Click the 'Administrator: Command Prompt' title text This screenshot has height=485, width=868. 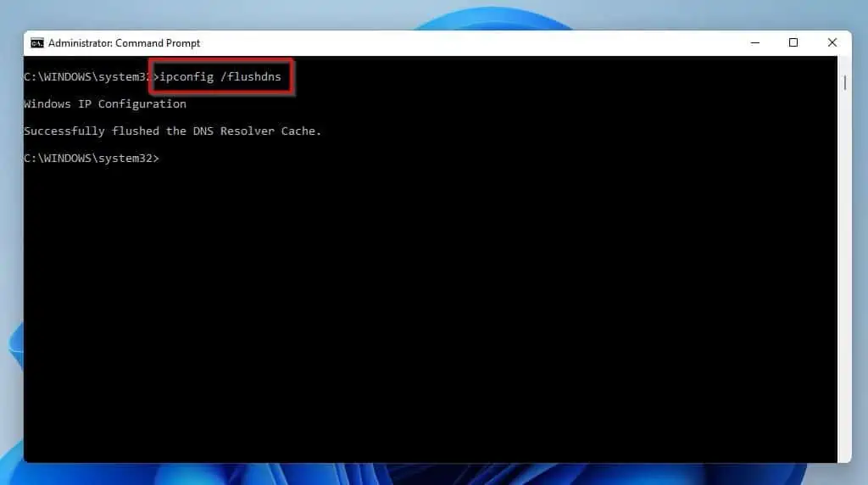pos(124,43)
